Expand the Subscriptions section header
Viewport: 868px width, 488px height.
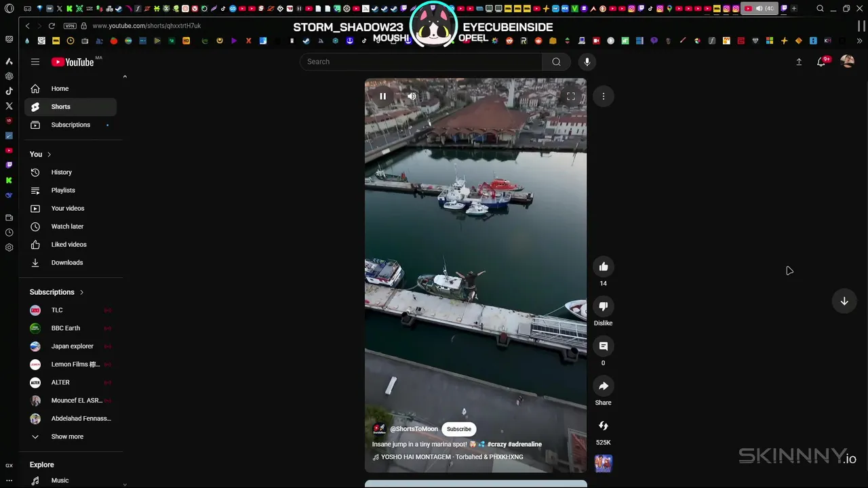pos(57,292)
